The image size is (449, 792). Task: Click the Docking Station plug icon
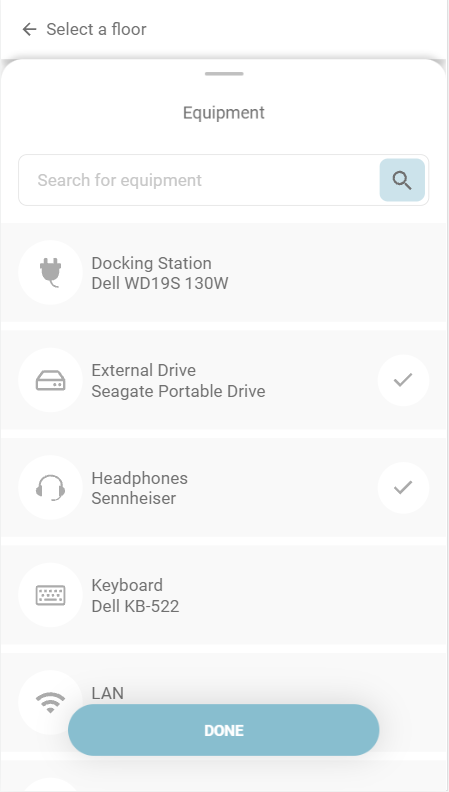click(x=51, y=272)
